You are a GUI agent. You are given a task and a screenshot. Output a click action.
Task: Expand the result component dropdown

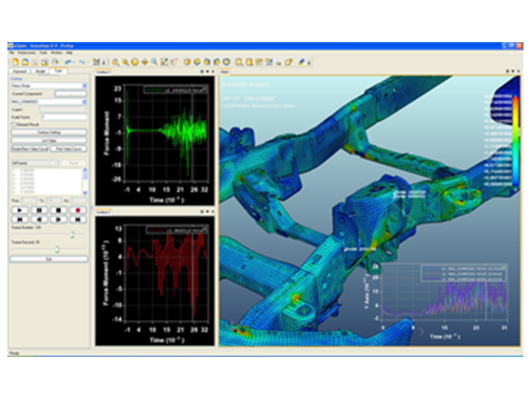click(x=85, y=101)
